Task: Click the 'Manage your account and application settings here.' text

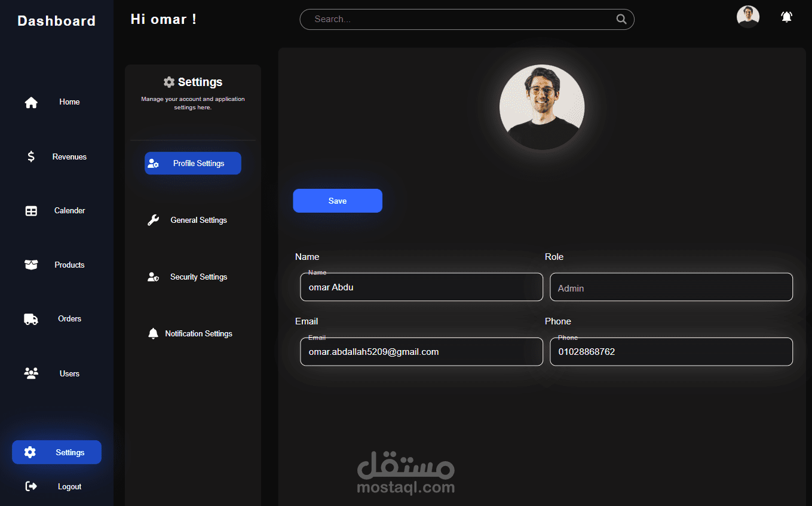Action: [193, 103]
